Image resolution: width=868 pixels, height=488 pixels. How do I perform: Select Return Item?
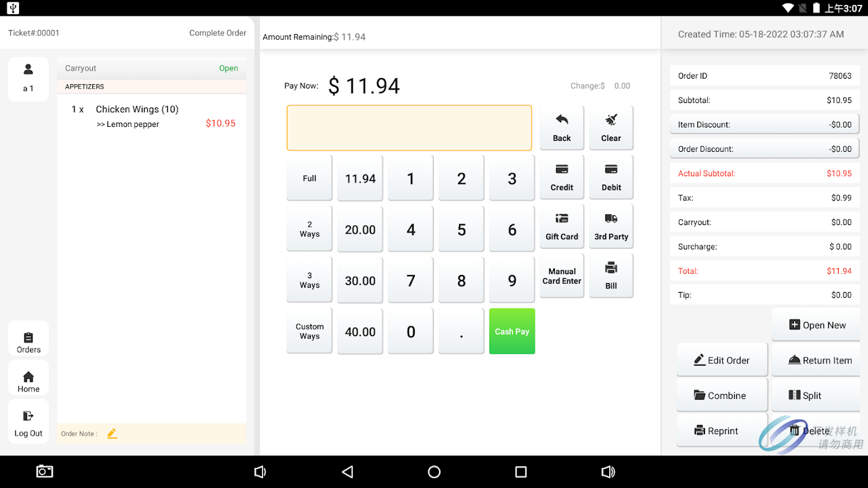point(817,360)
